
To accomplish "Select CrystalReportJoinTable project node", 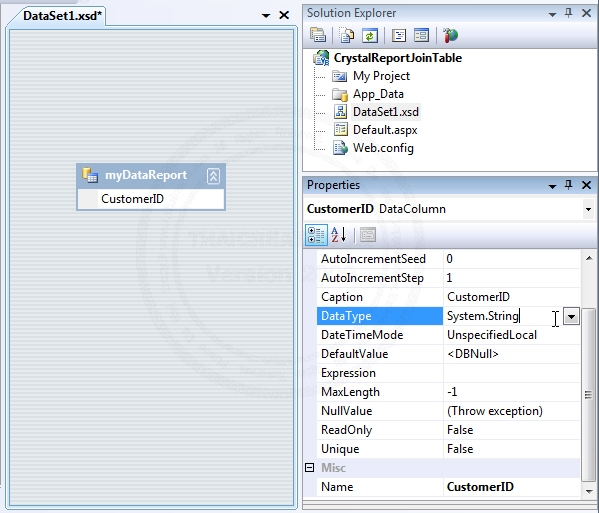I will (397, 58).
